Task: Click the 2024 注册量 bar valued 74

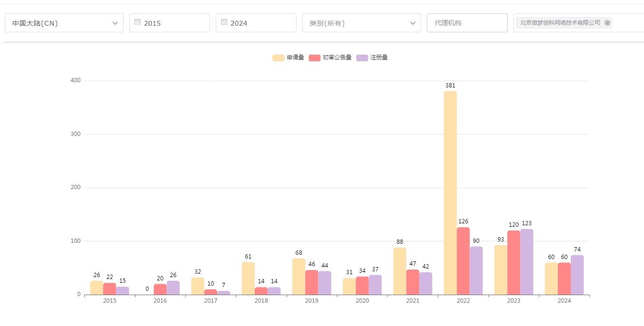Action: 577,275
